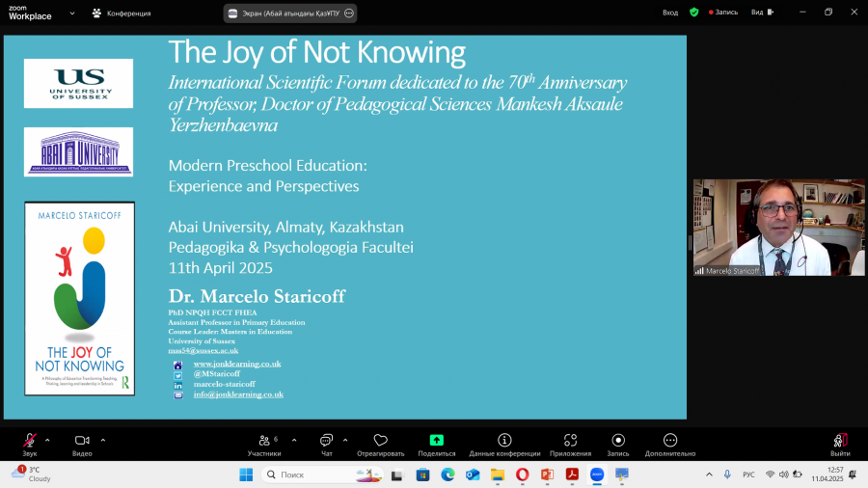Leave meeting via Выйти icon
Image resolution: width=868 pixels, height=488 pixels.
(x=840, y=445)
